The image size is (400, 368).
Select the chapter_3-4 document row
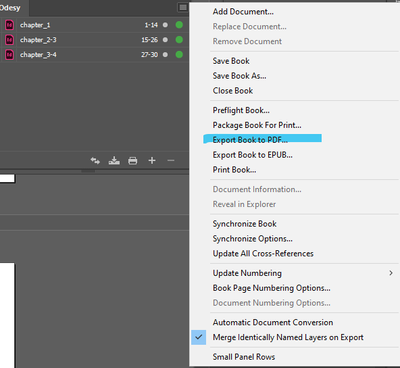pyautogui.click(x=94, y=54)
